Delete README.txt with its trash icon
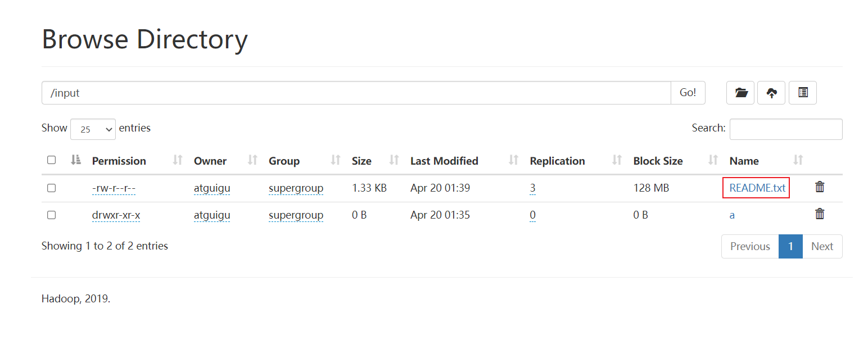The height and width of the screenshot is (340, 868). coord(820,187)
